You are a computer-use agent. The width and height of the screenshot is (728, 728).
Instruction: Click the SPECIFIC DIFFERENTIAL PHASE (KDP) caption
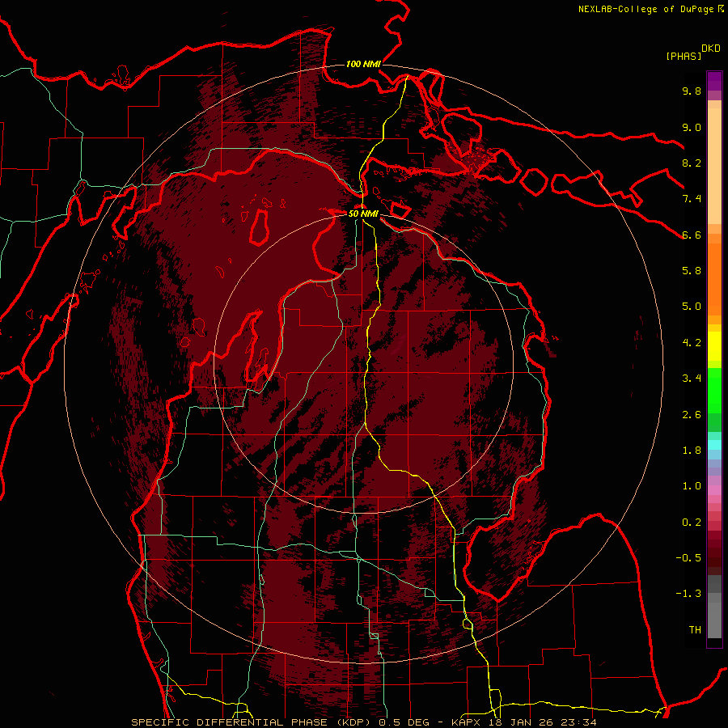tap(252, 722)
